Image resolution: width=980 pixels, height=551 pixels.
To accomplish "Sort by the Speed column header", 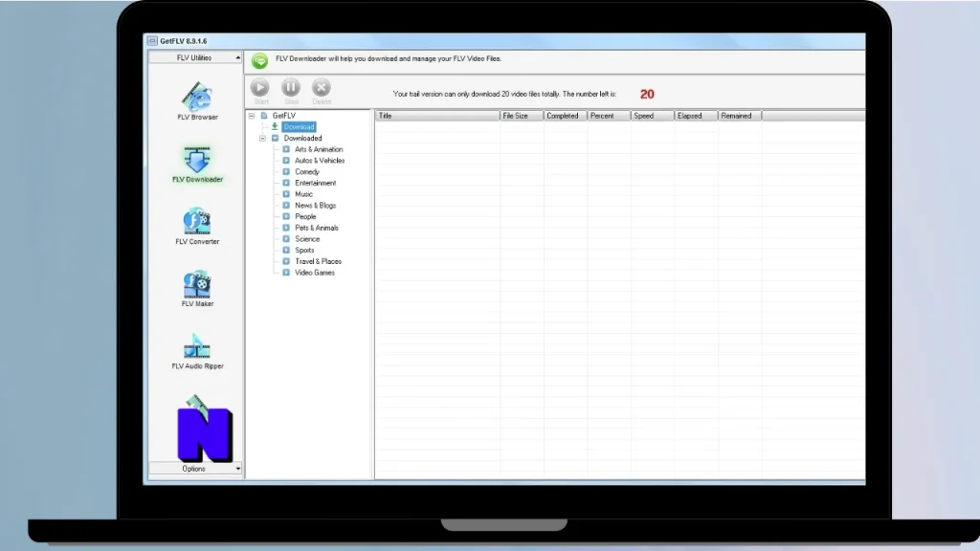I will tap(653, 116).
